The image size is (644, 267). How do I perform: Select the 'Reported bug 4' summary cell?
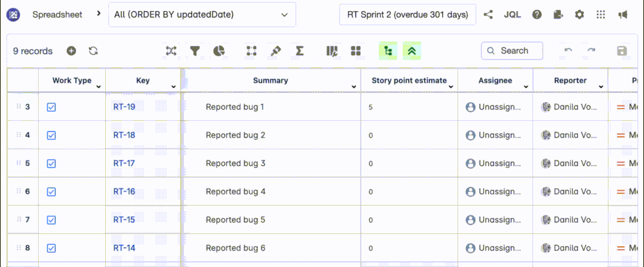point(271,191)
